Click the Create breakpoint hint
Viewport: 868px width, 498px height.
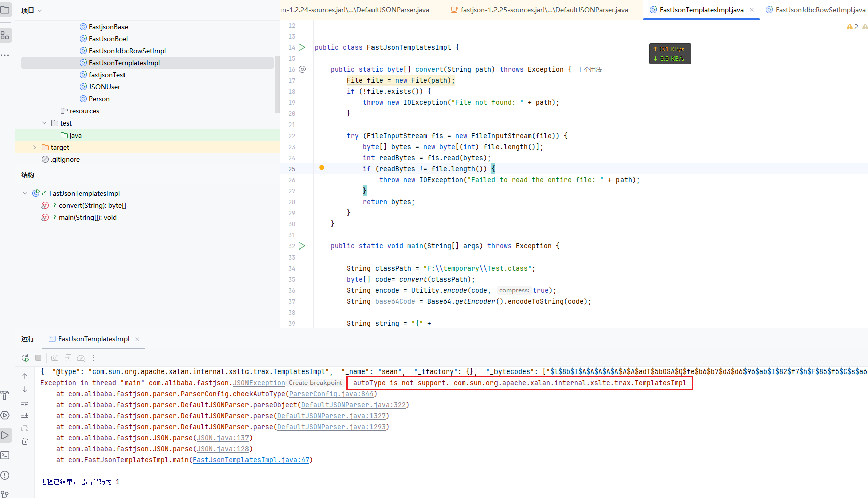[x=315, y=383]
